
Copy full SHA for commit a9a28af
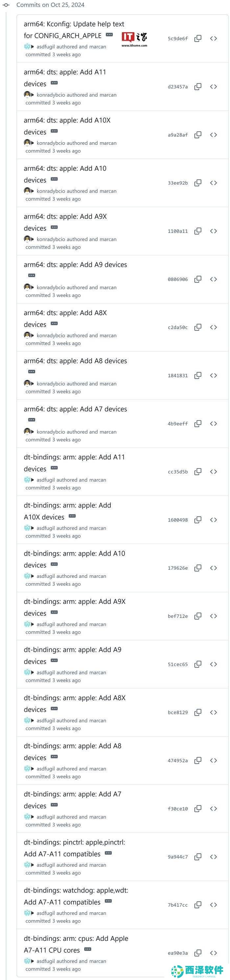click(x=197, y=135)
